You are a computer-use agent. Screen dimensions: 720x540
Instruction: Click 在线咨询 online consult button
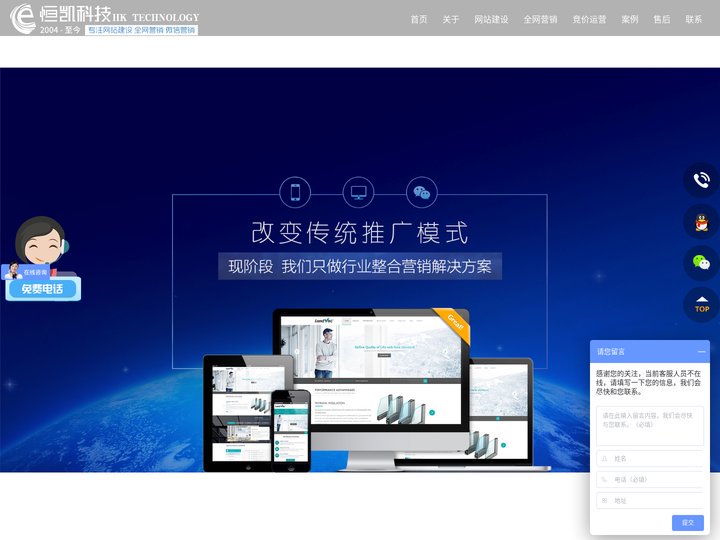[x=26, y=272]
